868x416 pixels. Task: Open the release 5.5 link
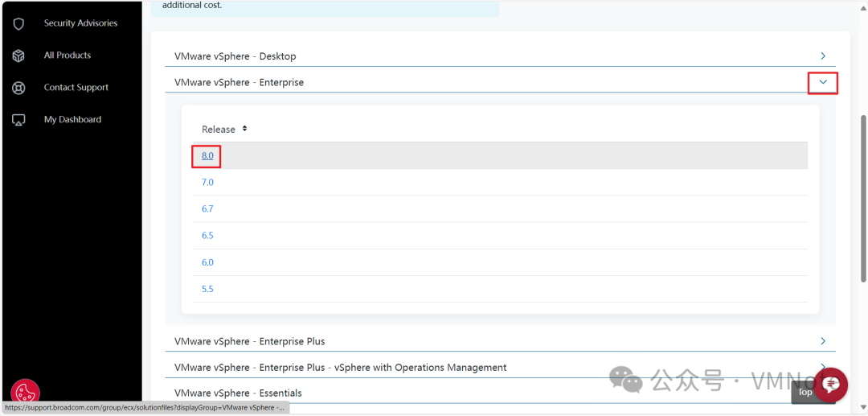[207, 289]
